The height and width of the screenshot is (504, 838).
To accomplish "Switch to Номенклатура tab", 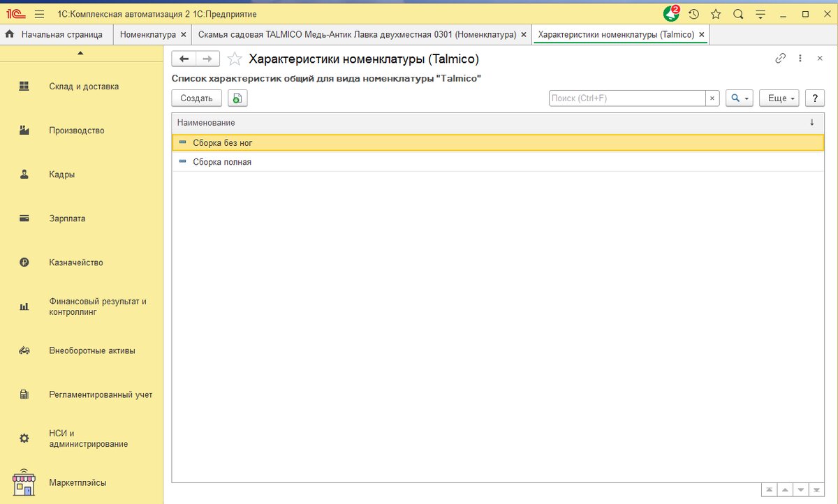I will pyautogui.click(x=148, y=34).
